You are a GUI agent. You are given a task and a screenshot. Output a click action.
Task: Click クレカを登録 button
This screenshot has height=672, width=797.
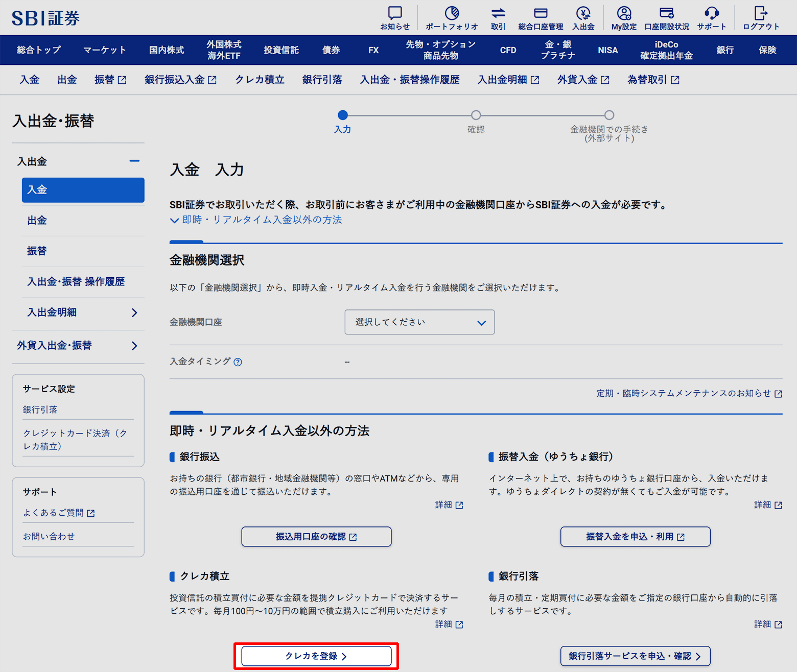click(x=316, y=656)
